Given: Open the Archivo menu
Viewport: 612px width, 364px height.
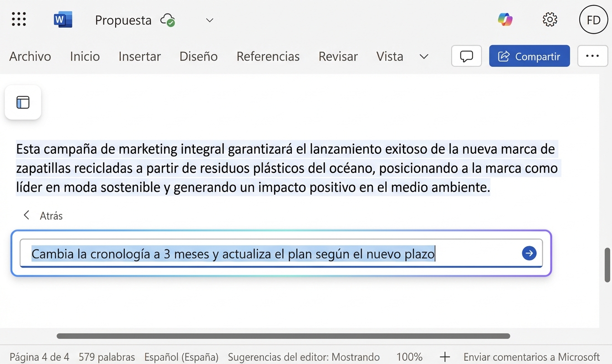Looking at the screenshot, I should tap(30, 56).
